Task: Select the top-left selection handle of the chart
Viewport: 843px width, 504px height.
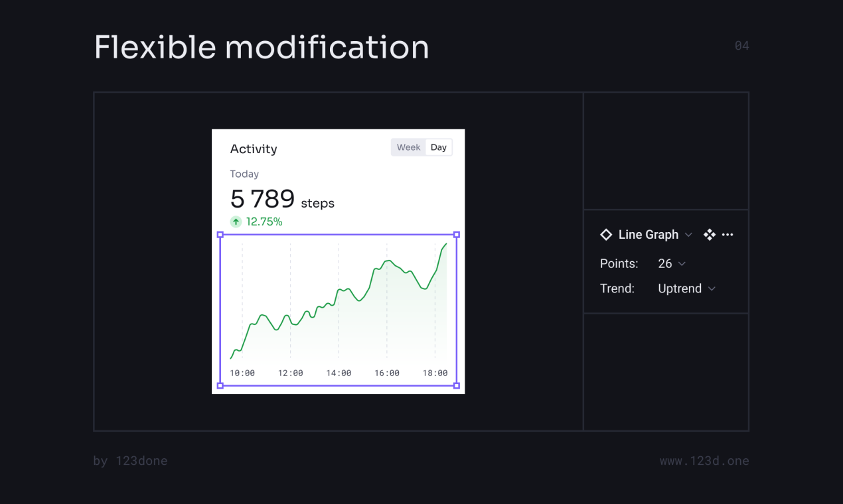Action: click(220, 234)
